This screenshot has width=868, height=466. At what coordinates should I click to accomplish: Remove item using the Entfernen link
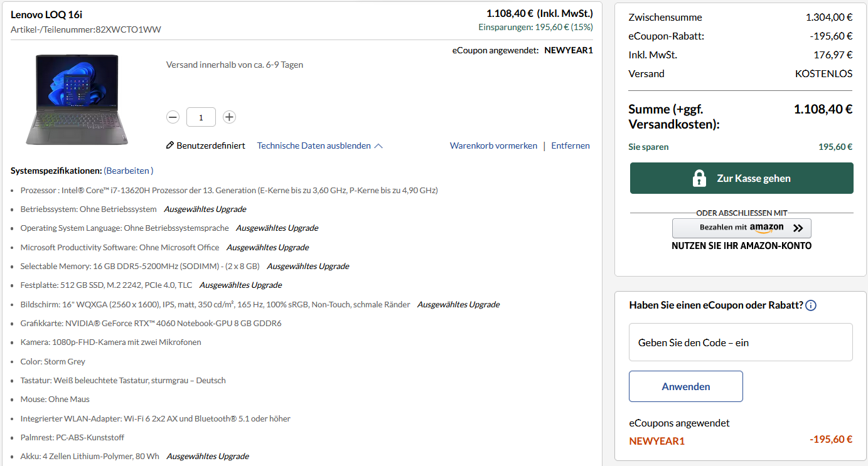tap(570, 145)
